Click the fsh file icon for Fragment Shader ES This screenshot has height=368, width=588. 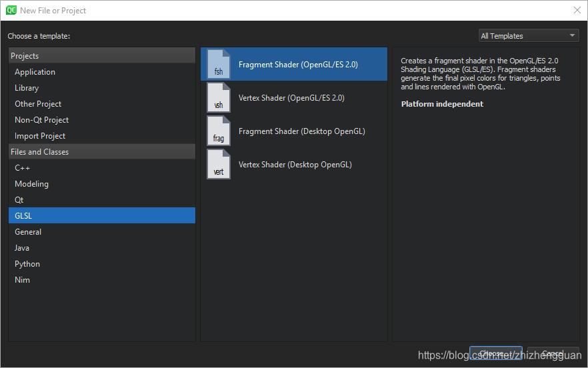219,64
